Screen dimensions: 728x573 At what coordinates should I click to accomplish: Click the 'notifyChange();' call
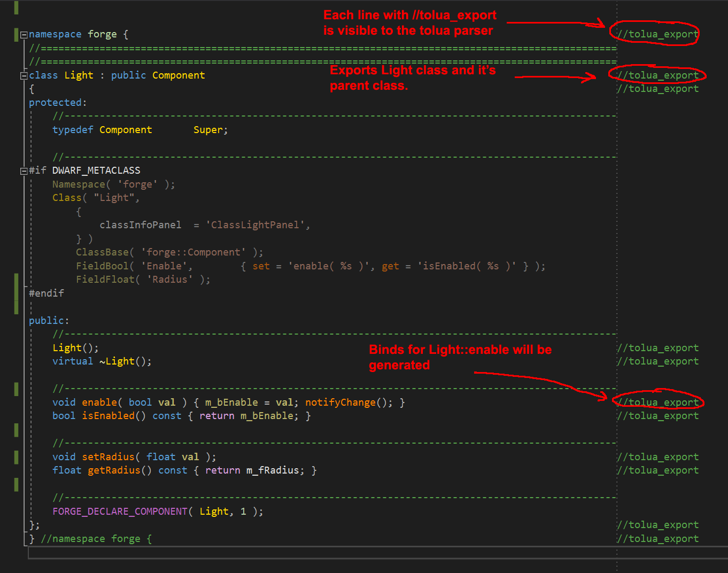pos(349,402)
